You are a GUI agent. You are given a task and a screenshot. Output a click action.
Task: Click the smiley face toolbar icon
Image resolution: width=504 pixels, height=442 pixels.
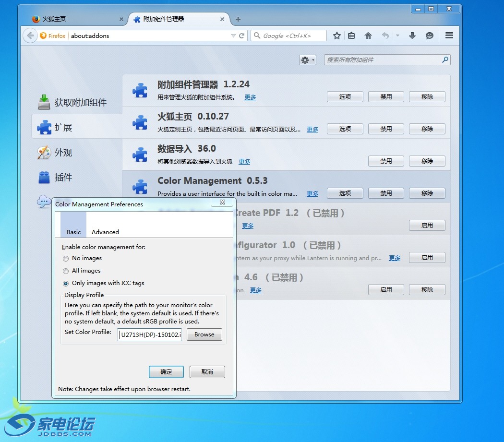430,36
